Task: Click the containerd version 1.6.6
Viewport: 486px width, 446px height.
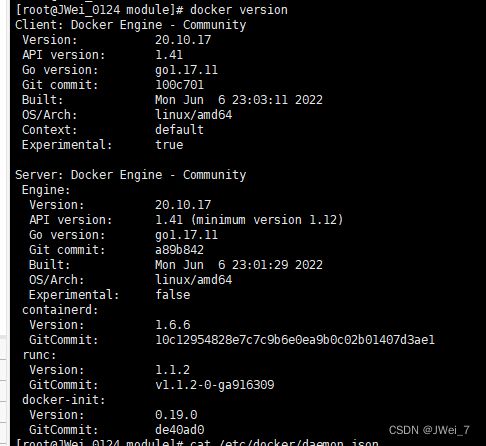Action: [173, 325]
